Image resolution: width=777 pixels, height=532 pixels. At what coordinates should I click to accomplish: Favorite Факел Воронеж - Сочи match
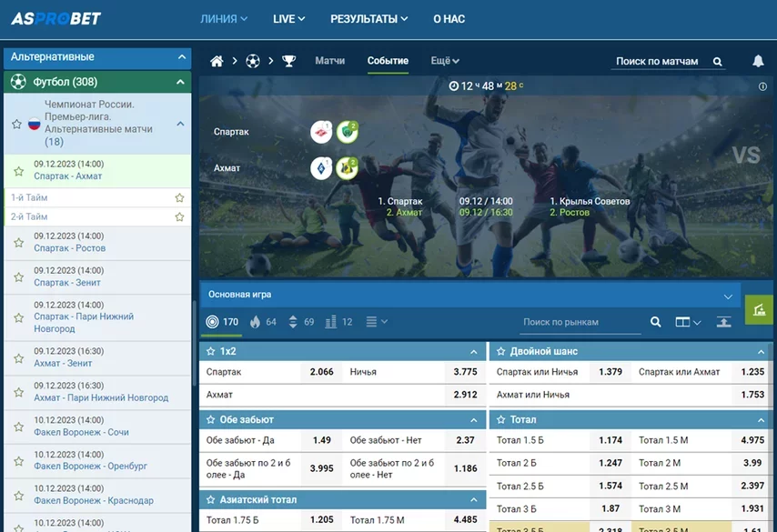coord(19,427)
